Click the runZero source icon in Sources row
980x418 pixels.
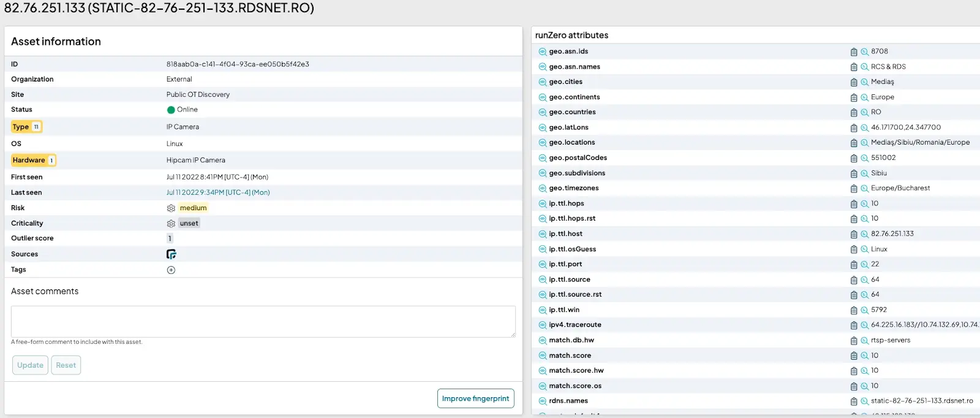[x=171, y=254]
